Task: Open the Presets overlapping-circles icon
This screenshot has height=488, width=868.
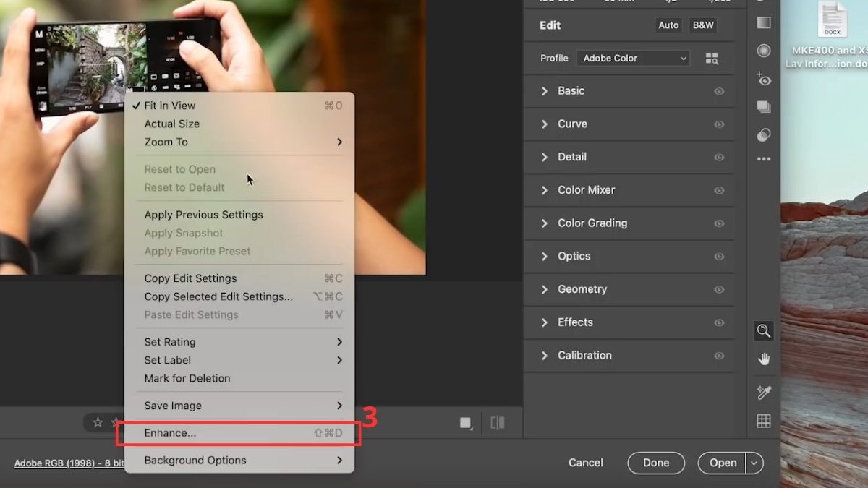Action: pos(764,135)
